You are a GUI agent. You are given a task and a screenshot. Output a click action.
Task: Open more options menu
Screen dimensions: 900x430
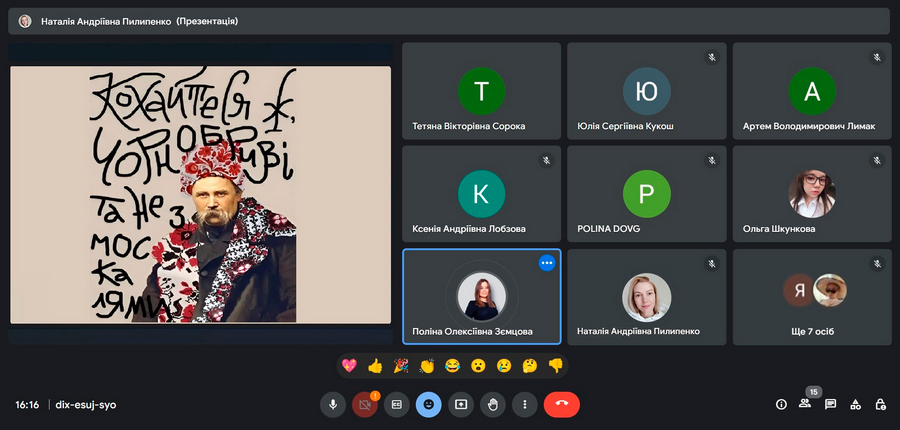click(525, 404)
